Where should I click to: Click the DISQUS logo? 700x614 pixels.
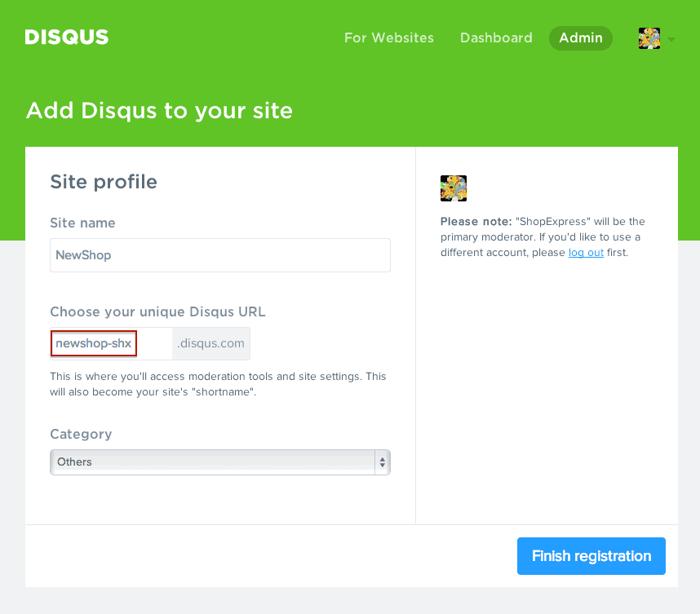pyautogui.click(x=67, y=37)
